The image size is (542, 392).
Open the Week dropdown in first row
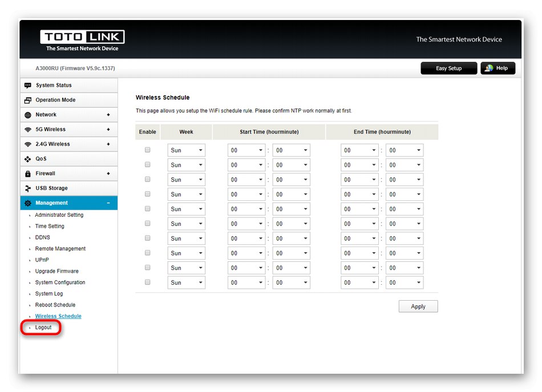[187, 151]
